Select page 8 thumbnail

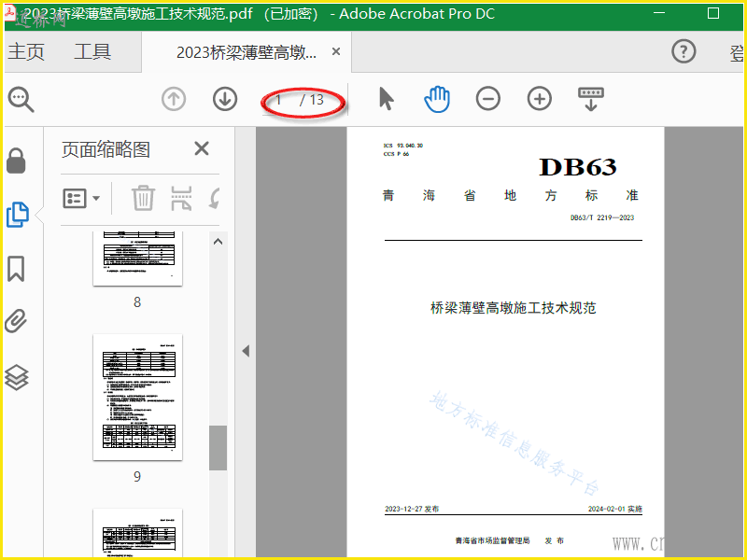click(x=137, y=259)
